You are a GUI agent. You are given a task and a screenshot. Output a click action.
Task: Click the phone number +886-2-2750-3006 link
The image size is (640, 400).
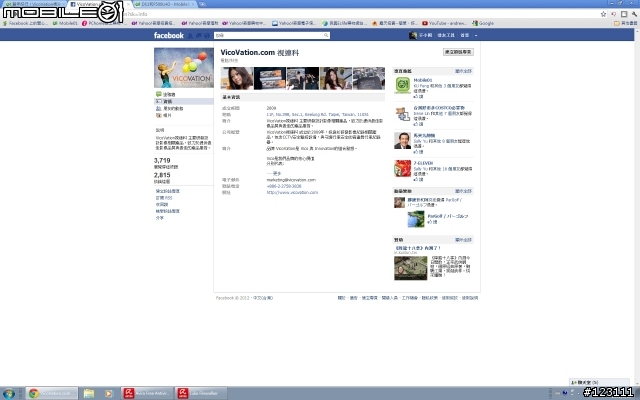point(284,186)
